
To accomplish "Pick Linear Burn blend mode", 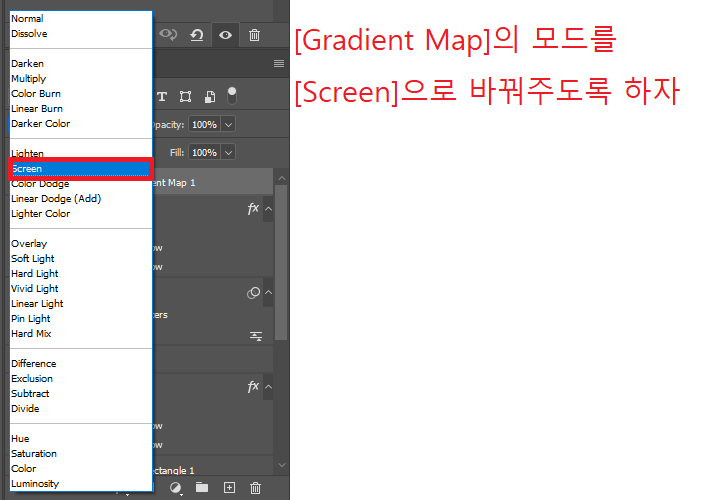I will click(x=81, y=108).
